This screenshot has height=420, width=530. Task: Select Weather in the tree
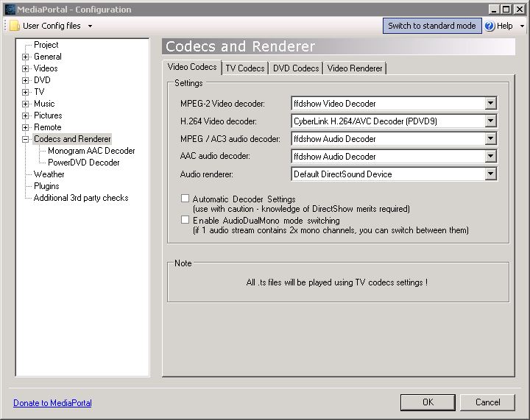click(x=49, y=174)
